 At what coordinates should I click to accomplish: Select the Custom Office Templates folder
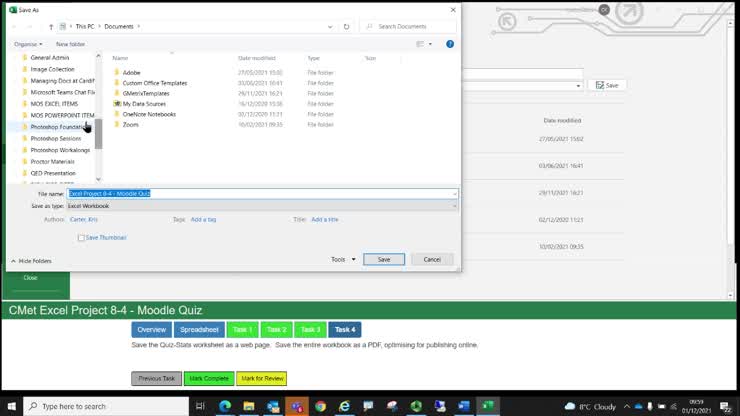pos(154,83)
